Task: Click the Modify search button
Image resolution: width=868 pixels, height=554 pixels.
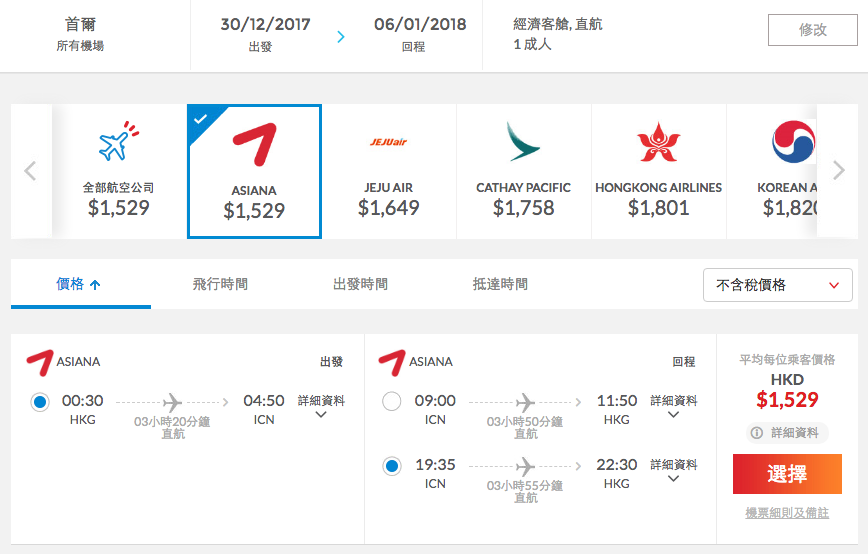Action: pyautogui.click(x=813, y=30)
